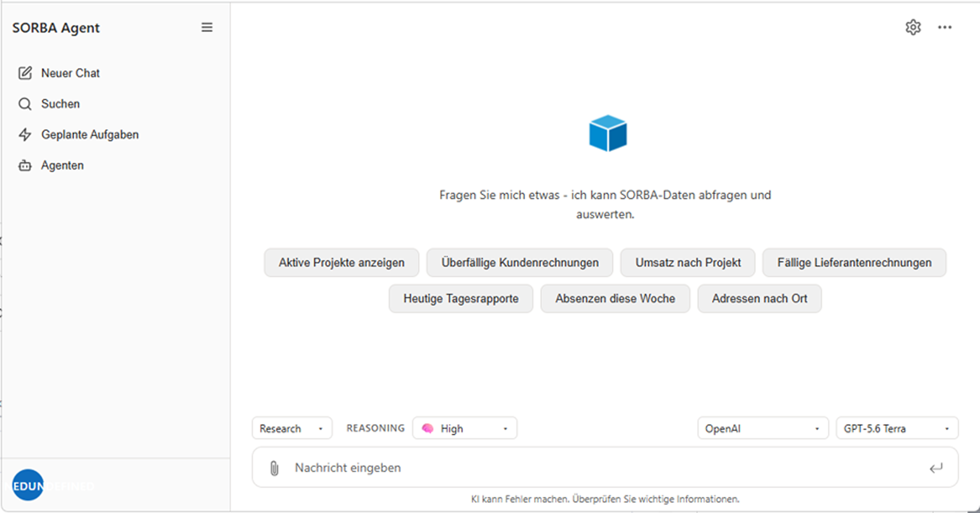Select Überfällige Kundenrechnungen suggestion

(520, 262)
